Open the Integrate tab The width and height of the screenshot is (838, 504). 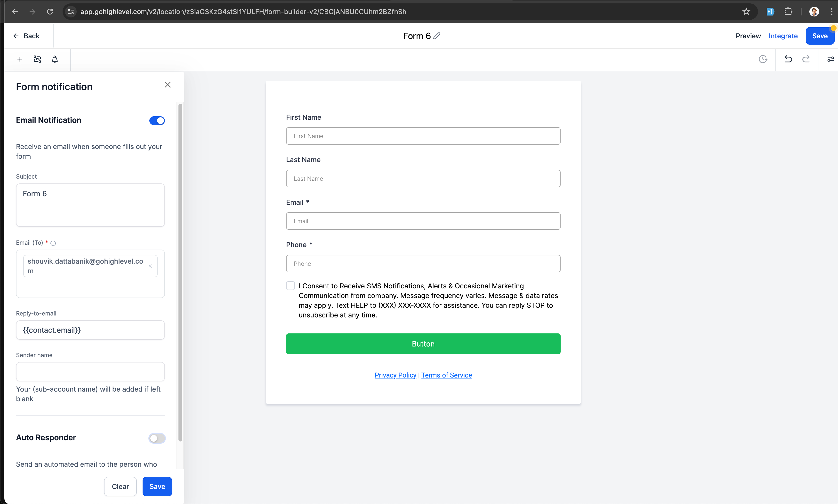coord(783,36)
